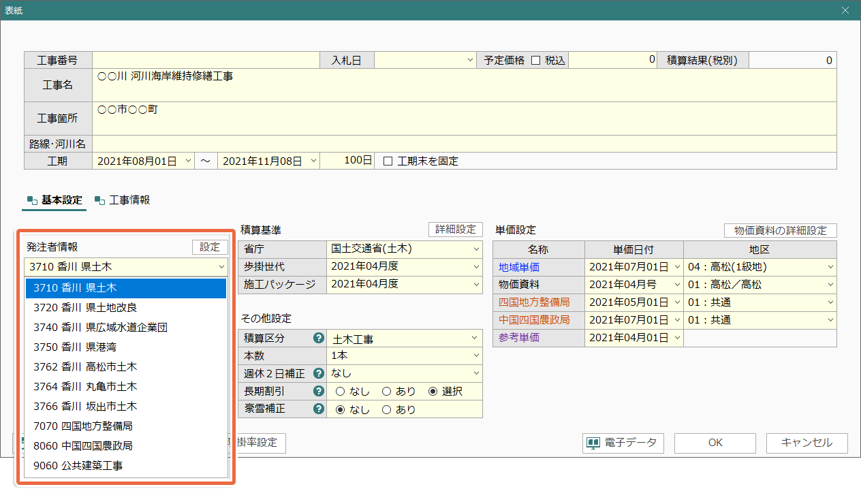Select 長期割引 あり radio button
The height and width of the screenshot is (504, 861).
point(386,392)
